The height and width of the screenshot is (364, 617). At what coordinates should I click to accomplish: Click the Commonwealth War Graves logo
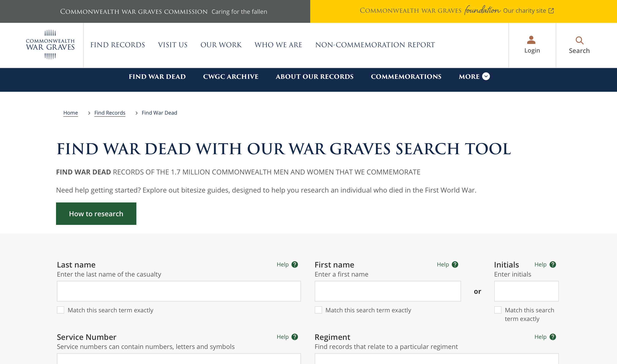tap(50, 45)
